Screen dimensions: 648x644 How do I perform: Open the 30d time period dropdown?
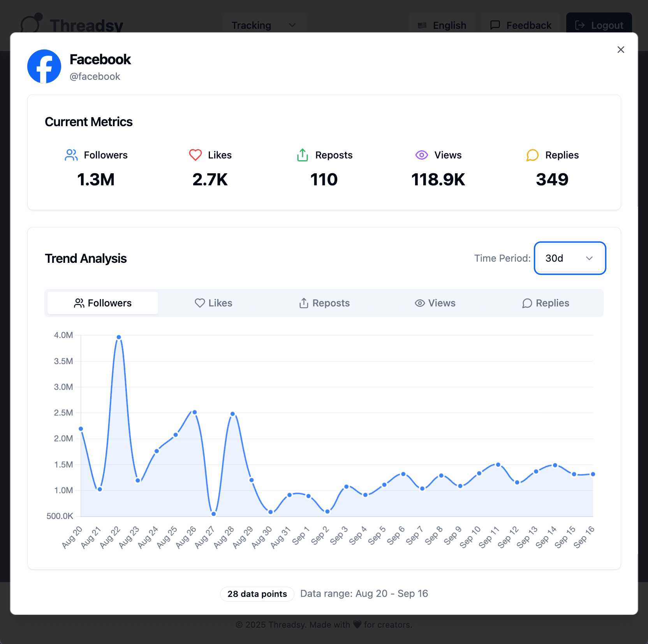click(569, 258)
